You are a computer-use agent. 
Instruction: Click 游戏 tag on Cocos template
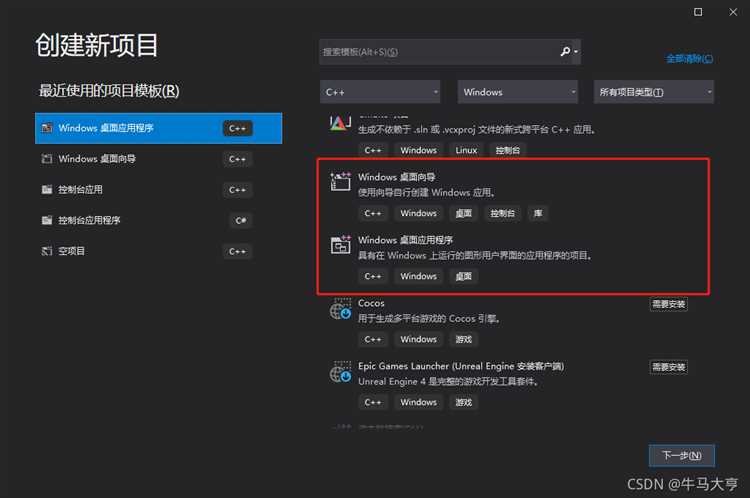tap(463, 339)
